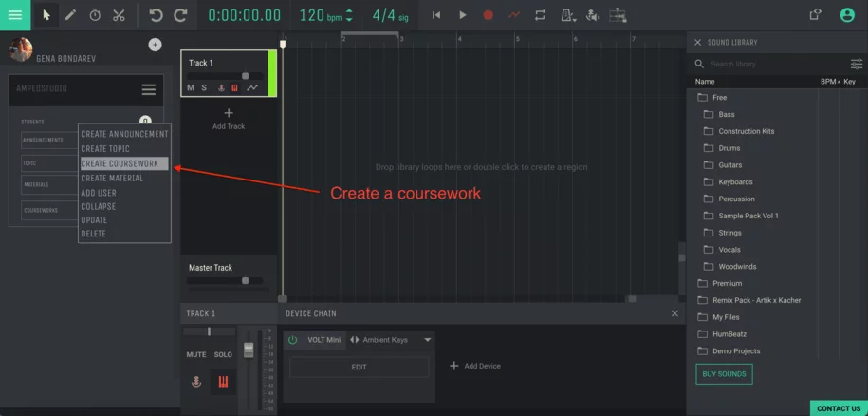Start playback with play button
Screen dimensions: 868x416
point(463,15)
